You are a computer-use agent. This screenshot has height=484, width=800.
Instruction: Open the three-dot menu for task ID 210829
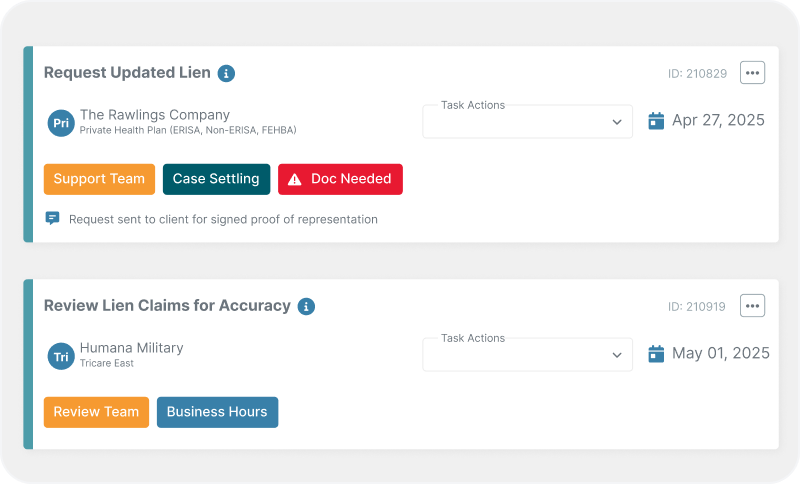click(753, 73)
